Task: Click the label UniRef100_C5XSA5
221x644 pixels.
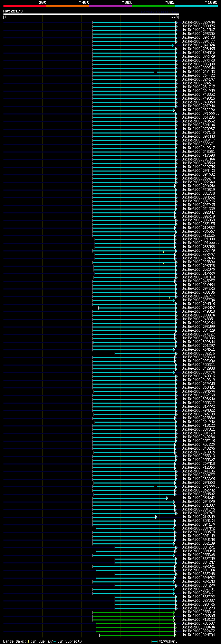Action: (198, 616)
